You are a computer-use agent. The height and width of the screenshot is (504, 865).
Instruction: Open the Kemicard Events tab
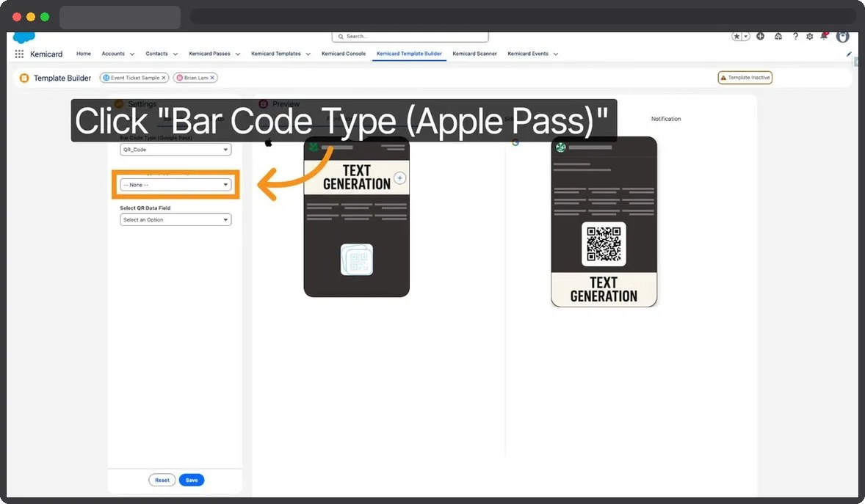[528, 54]
